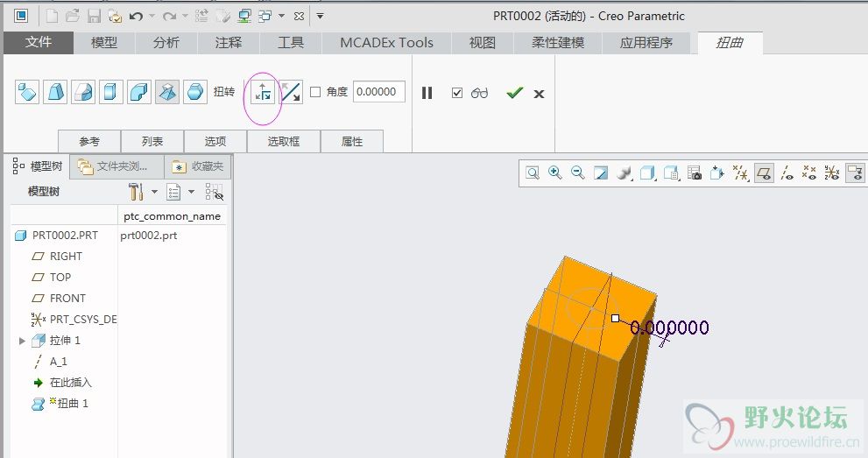Select the Transform warp tool
The width and height of the screenshot is (868, 458).
click(27, 92)
